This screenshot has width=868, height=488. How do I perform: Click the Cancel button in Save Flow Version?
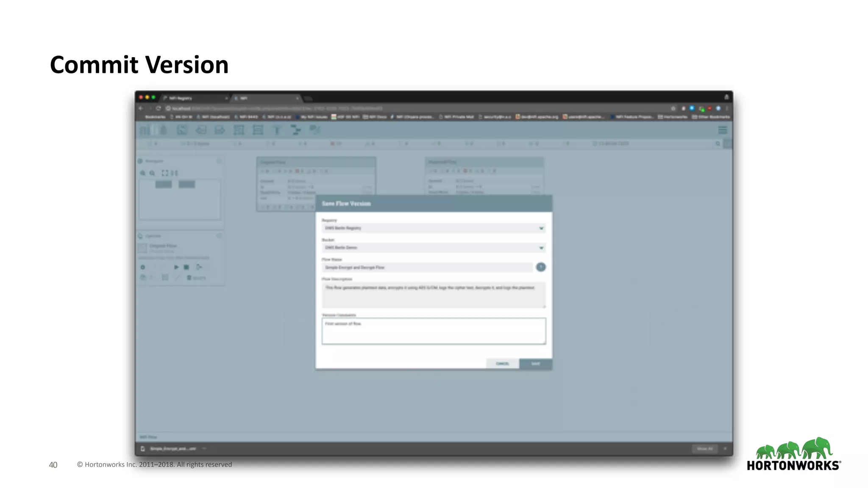[503, 364]
